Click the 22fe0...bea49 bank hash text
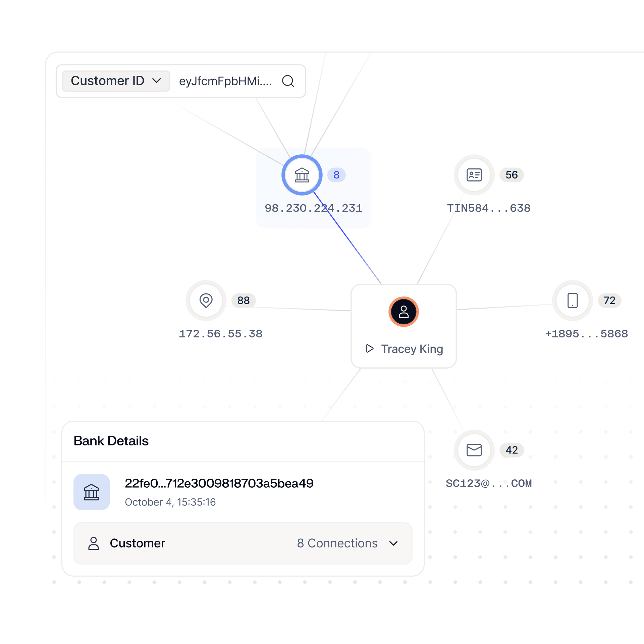The width and height of the screenshot is (644, 644). pos(219,483)
